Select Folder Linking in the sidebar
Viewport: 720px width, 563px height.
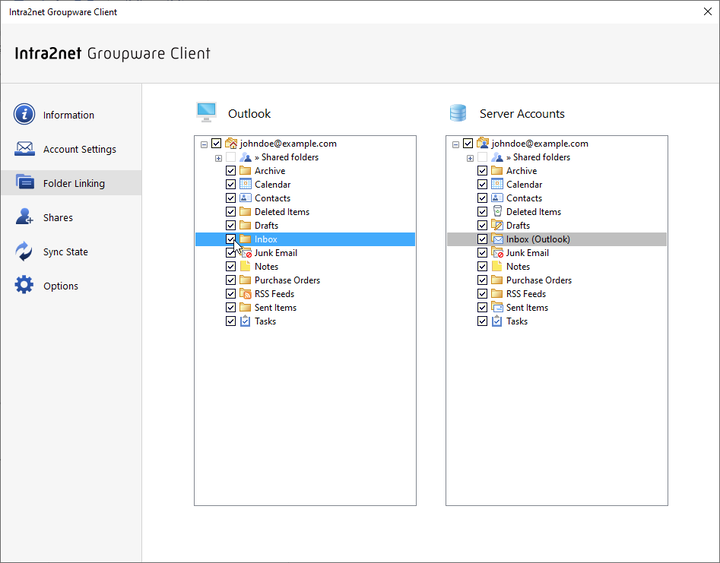(x=71, y=183)
